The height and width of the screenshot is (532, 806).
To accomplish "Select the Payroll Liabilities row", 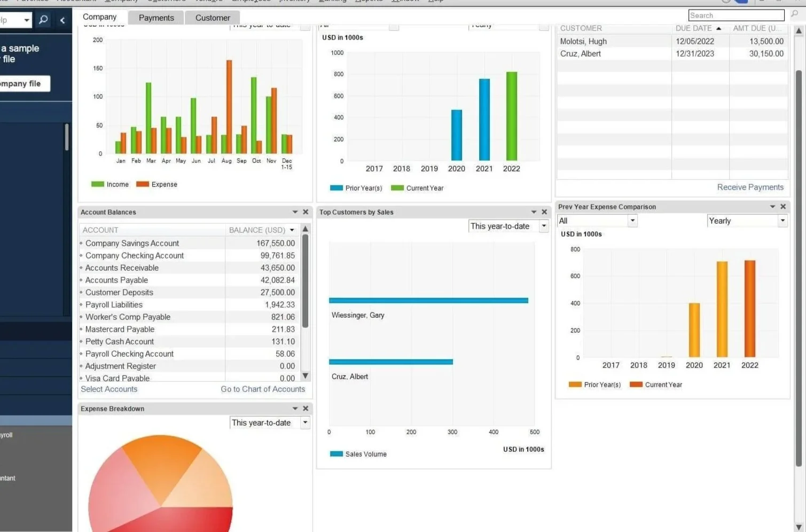I will pos(190,304).
